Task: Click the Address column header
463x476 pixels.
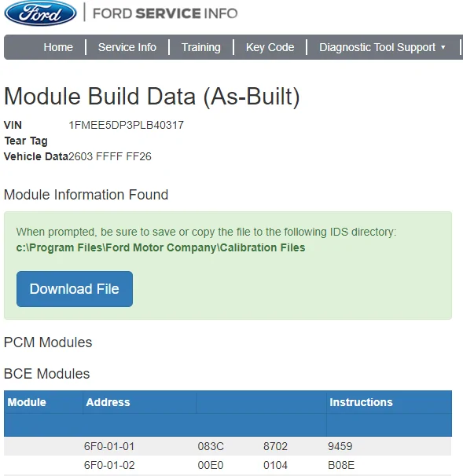Action: [108, 402]
